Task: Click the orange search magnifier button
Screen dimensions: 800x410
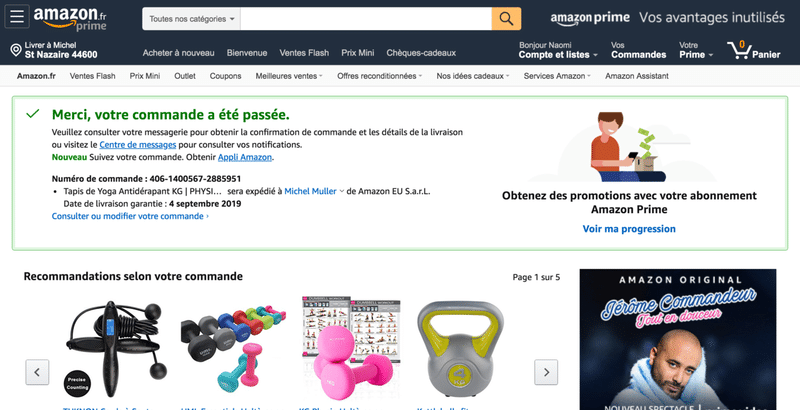Action: [x=506, y=19]
